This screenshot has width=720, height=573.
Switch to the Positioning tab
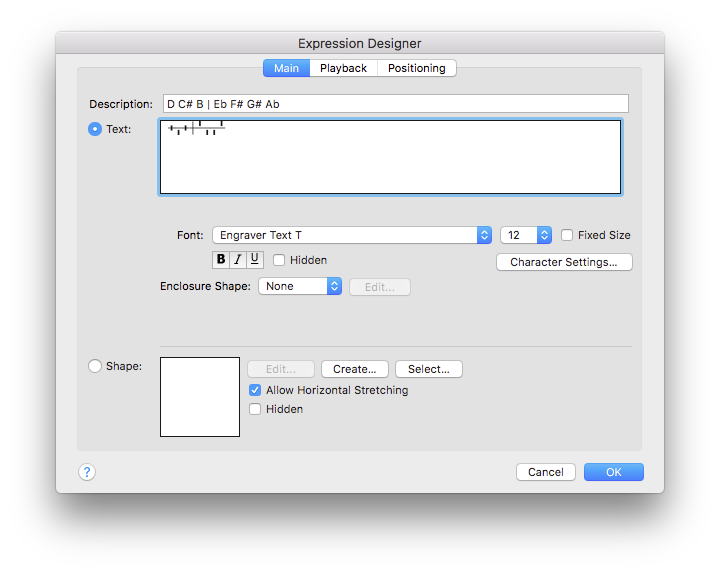pos(416,68)
